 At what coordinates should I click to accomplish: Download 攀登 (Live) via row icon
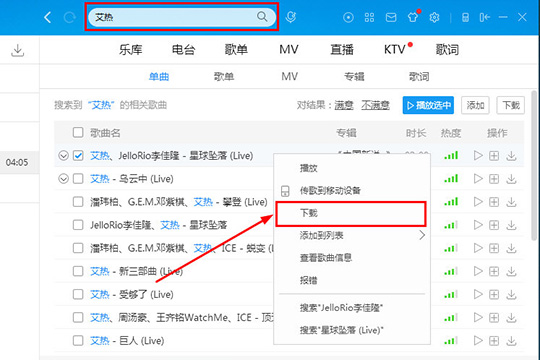511,202
